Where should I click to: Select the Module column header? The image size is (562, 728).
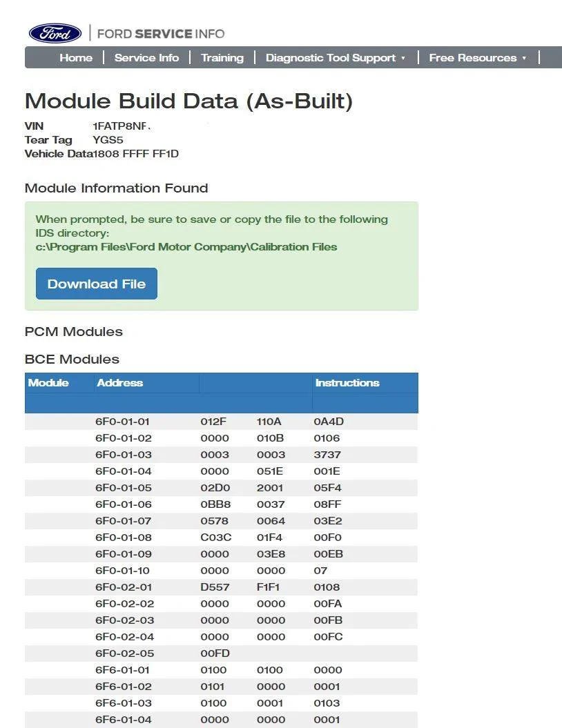pyautogui.click(x=48, y=382)
